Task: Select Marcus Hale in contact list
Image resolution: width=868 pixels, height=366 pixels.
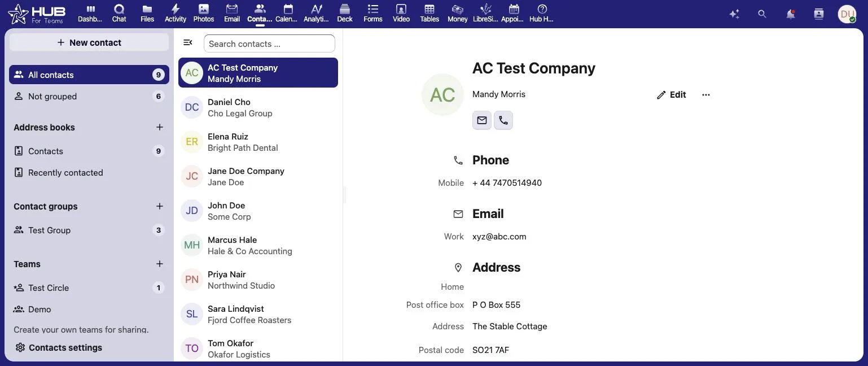Action: [x=258, y=245]
